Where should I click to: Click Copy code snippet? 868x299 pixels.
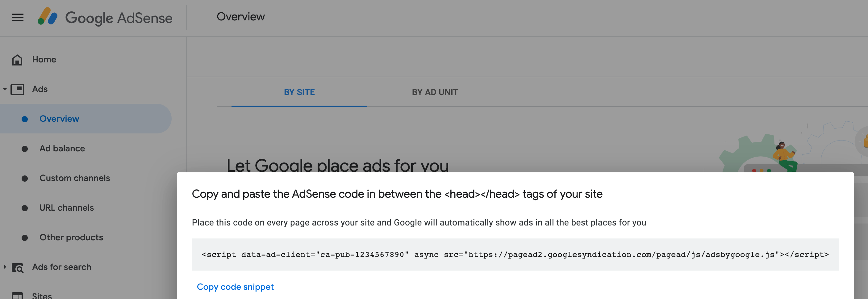click(x=235, y=287)
